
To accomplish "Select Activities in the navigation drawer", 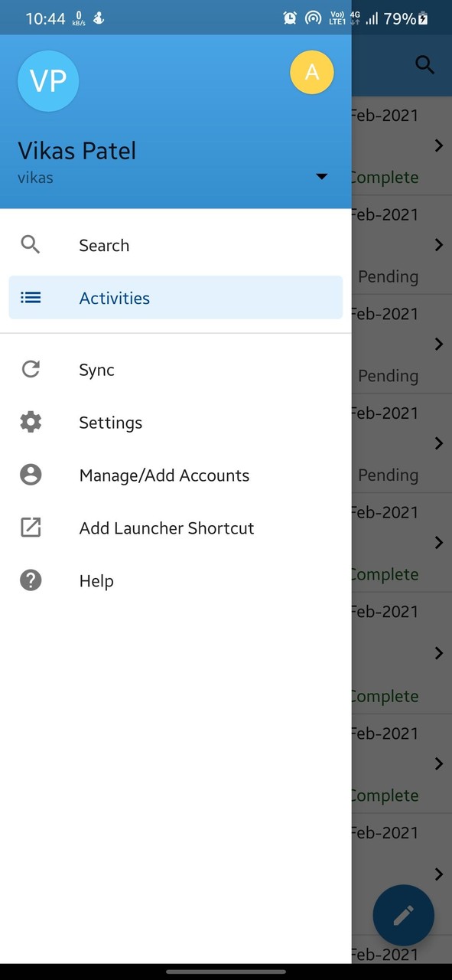I will pos(114,298).
